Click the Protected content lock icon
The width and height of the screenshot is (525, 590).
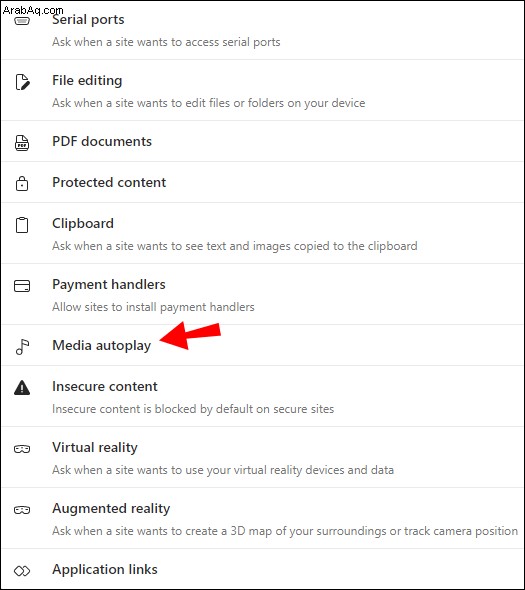(x=22, y=184)
